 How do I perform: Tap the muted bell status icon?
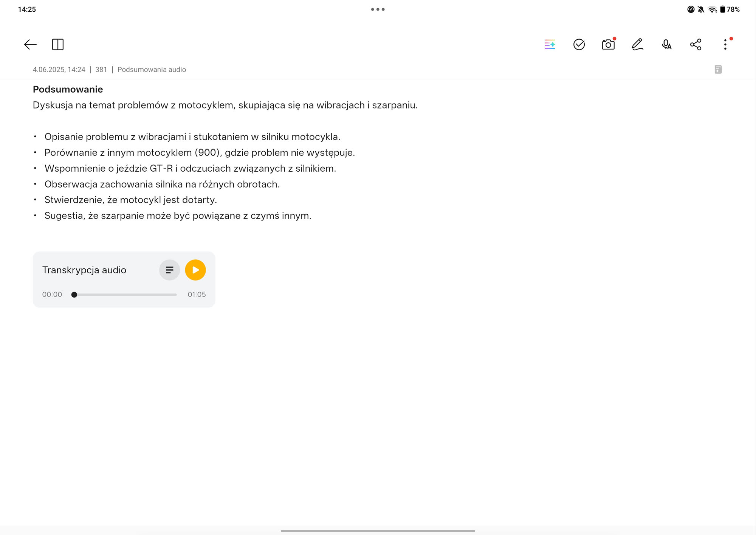tap(701, 9)
